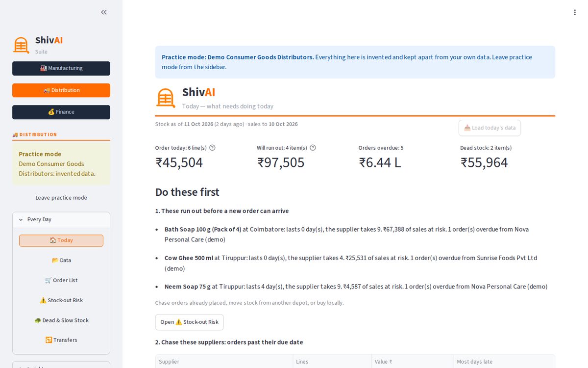Switch to the Finance suite
588x368 pixels.
click(x=61, y=112)
